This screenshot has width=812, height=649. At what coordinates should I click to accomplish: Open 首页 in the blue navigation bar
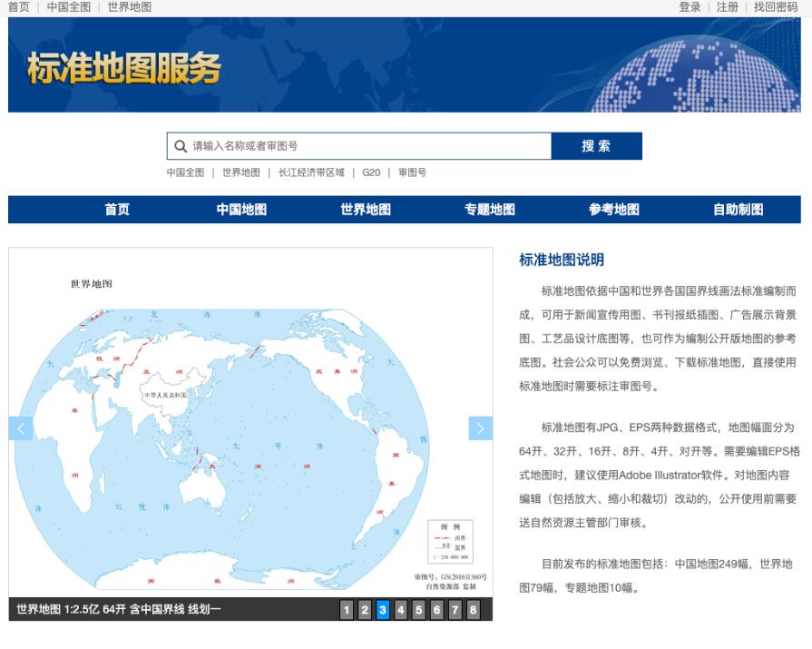coord(117,210)
